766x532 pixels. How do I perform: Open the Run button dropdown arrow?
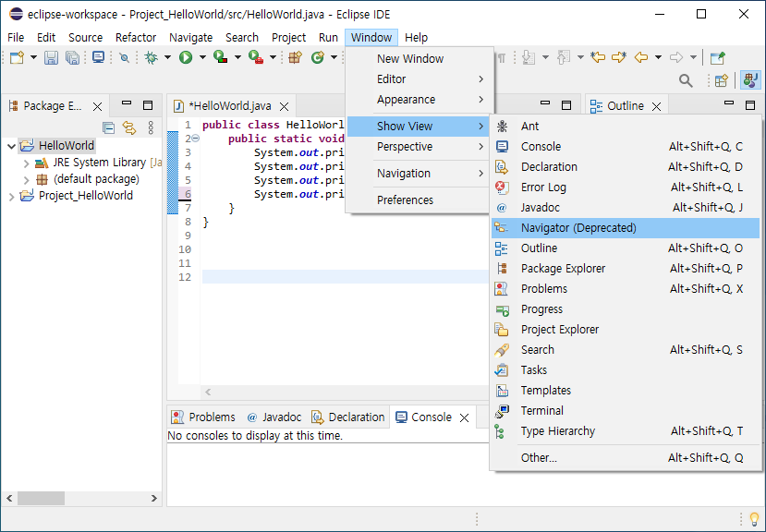click(202, 57)
